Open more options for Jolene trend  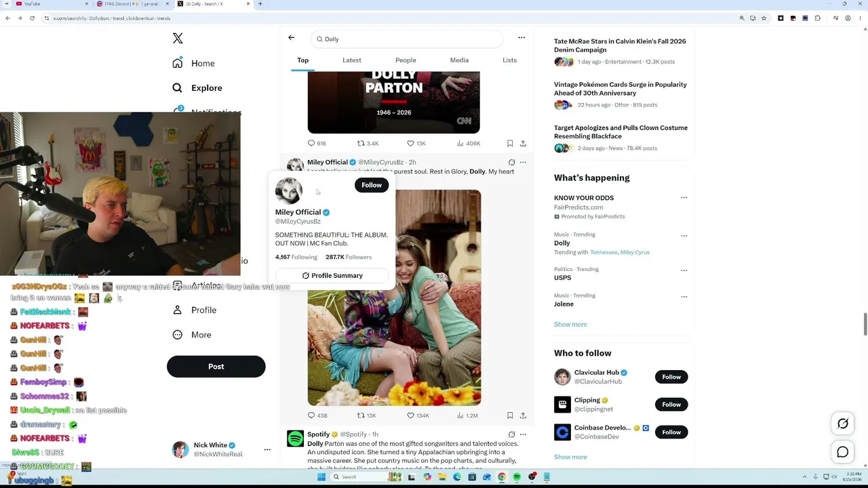(x=684, y=297)
